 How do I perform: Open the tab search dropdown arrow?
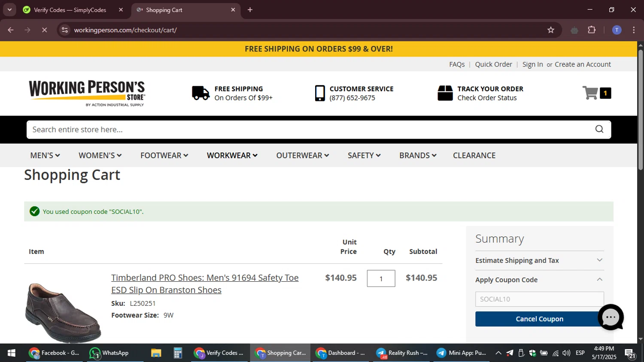pos(9,9)
